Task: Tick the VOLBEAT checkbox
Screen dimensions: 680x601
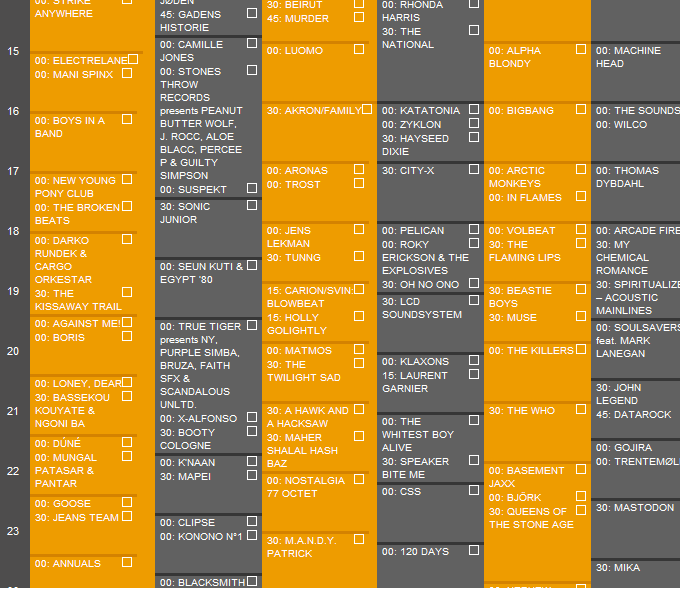Action: (581, 229)
